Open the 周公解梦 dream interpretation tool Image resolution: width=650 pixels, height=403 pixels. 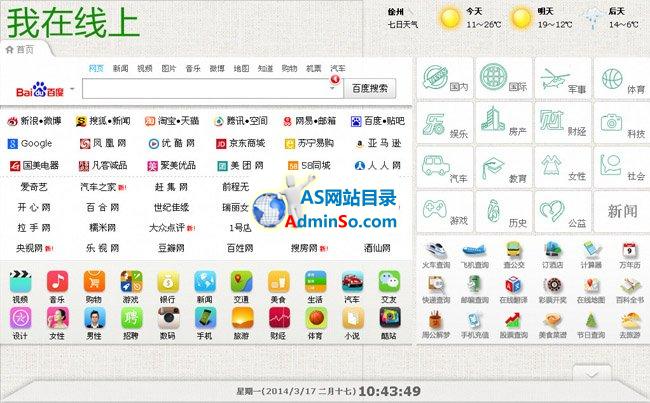(x=436, y=325)
